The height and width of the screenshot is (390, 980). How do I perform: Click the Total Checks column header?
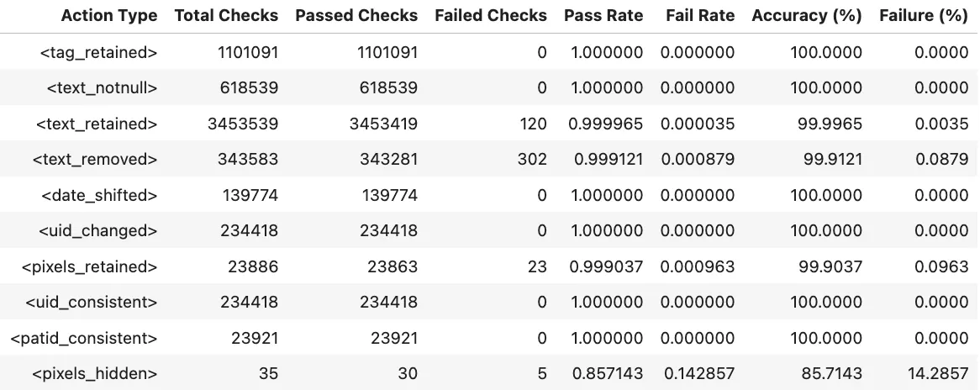click(226, 16)
